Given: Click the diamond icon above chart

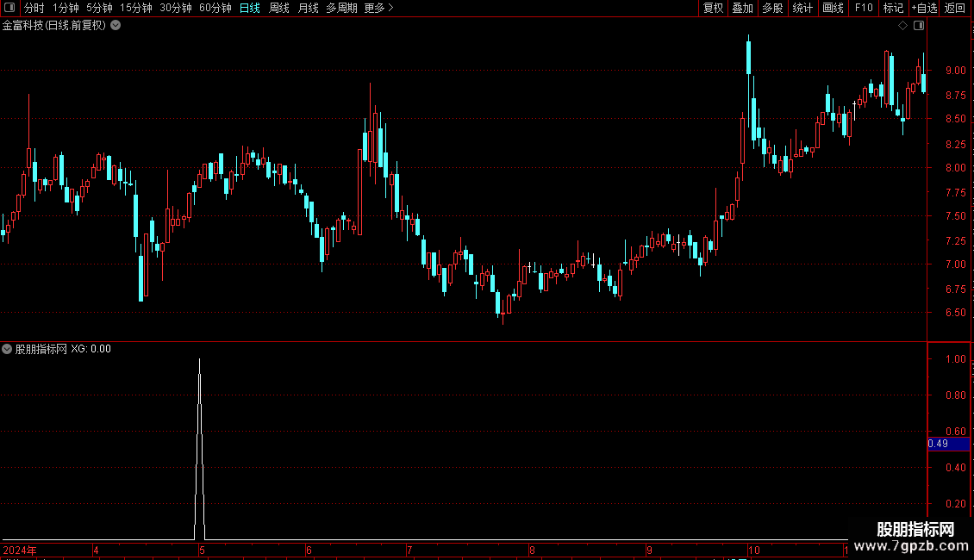Looking at the screenshot, I should [x=902, y=26].
